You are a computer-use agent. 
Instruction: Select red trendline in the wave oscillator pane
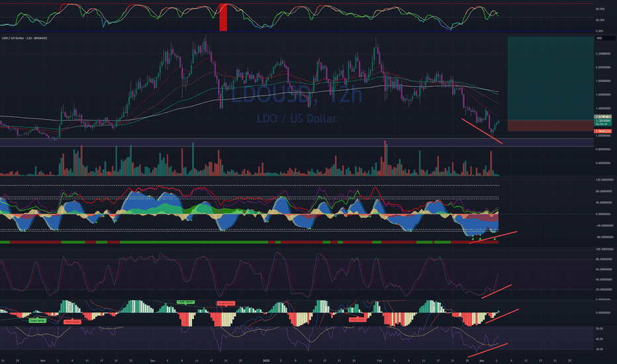(x=493, y=237)
